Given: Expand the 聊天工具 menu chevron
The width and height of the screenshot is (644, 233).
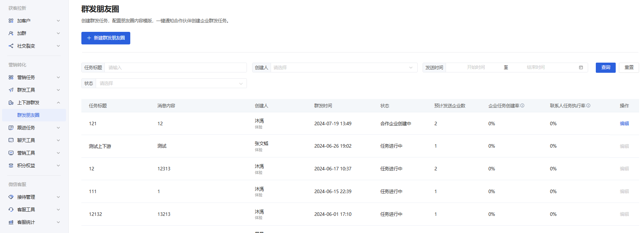Looking at the screenshot, I should coord(58,140).
